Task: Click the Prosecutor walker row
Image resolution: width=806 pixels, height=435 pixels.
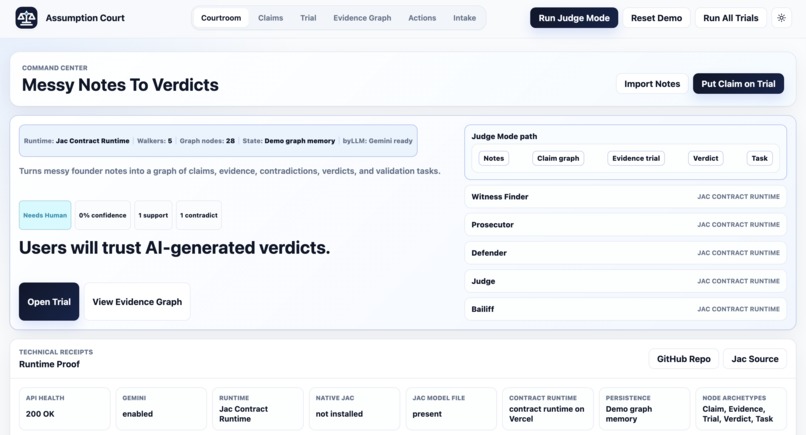Action: pos(625,225)
